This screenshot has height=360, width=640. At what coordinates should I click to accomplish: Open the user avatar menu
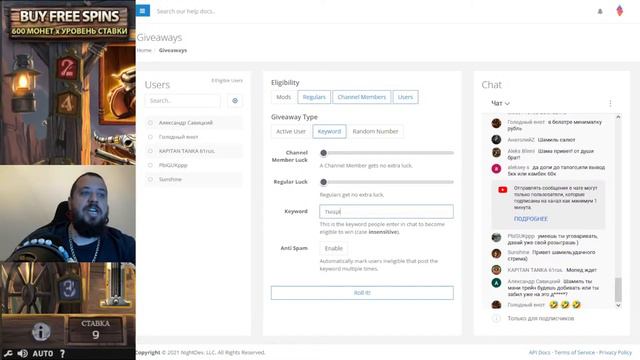coord(620,11)
